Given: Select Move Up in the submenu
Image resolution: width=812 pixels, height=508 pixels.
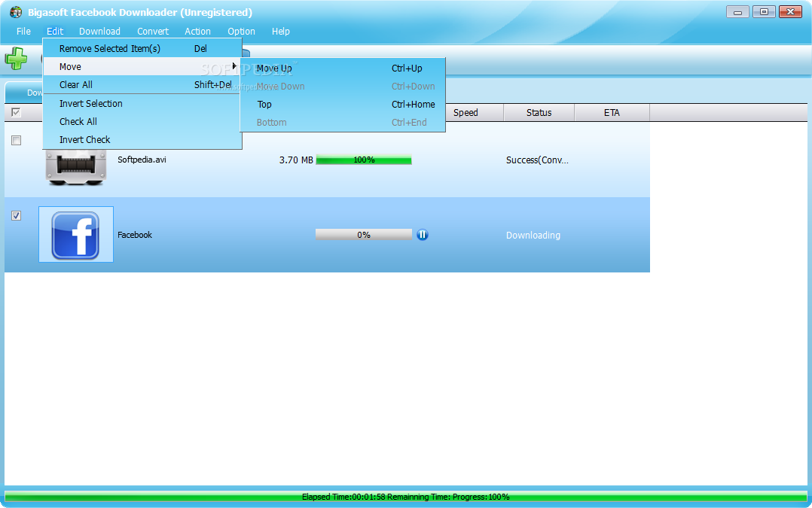Looking at the screenshot, I should click(x=343, y=68).
